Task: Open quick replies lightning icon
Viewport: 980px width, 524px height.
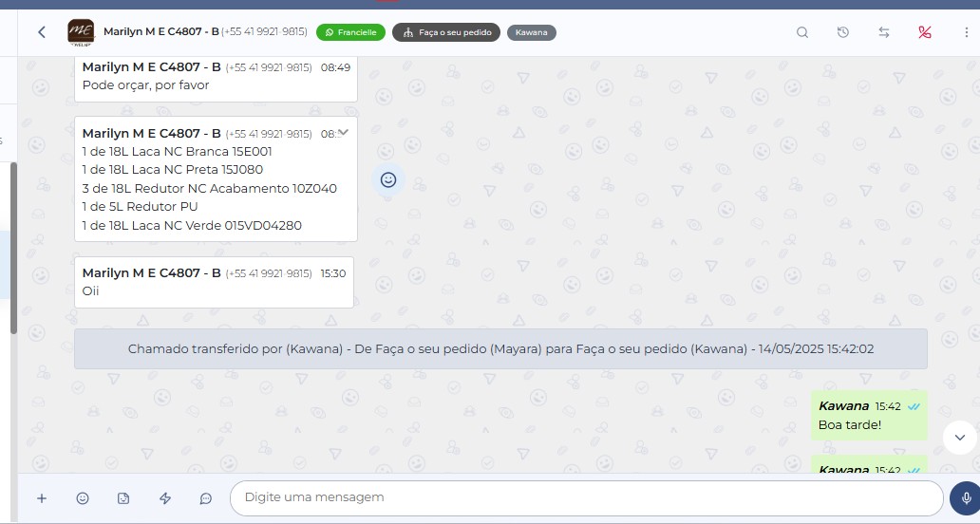Action: point(164,498)
